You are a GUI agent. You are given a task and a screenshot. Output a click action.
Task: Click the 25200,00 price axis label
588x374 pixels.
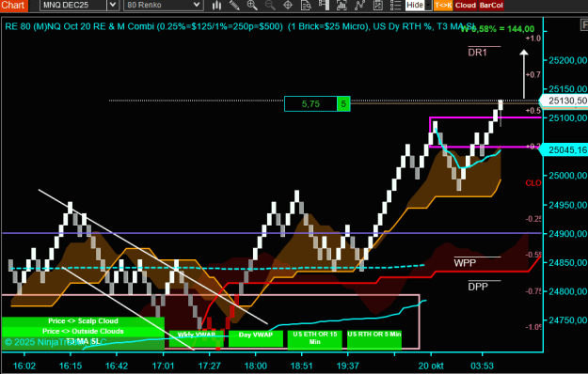[567, 60]
